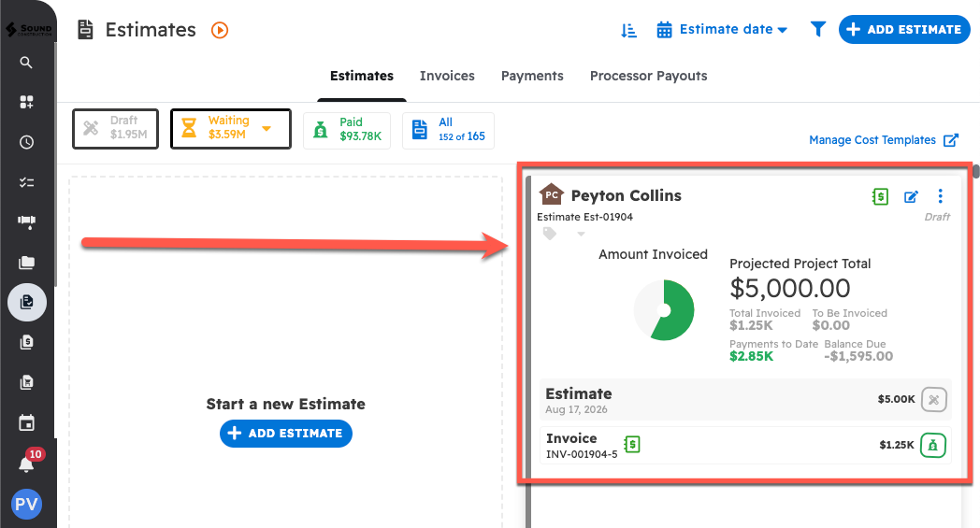This screenshot has width=980, height=528.
Task: Toggle the Draft $1.95M status filter
Action: 115,129
